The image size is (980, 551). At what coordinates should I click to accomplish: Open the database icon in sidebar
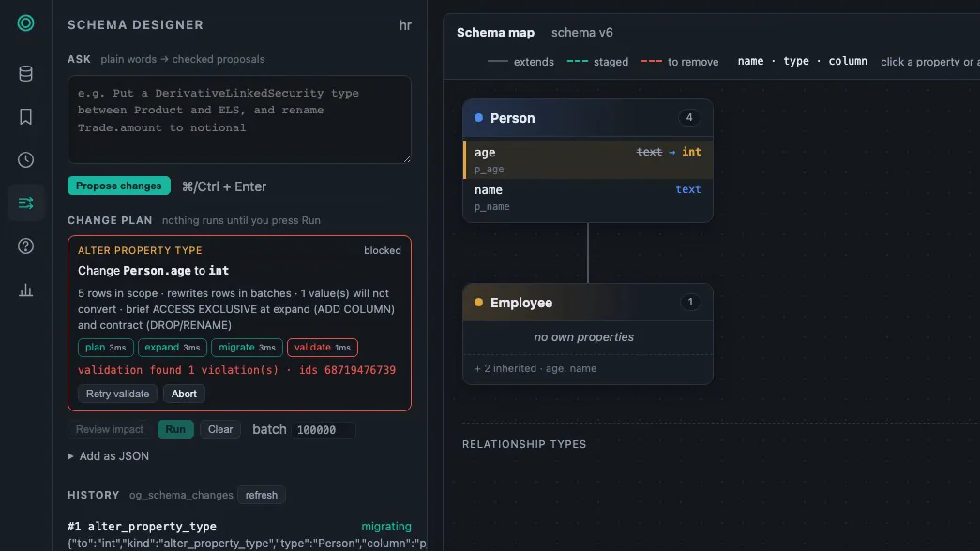tap(25, 74)
